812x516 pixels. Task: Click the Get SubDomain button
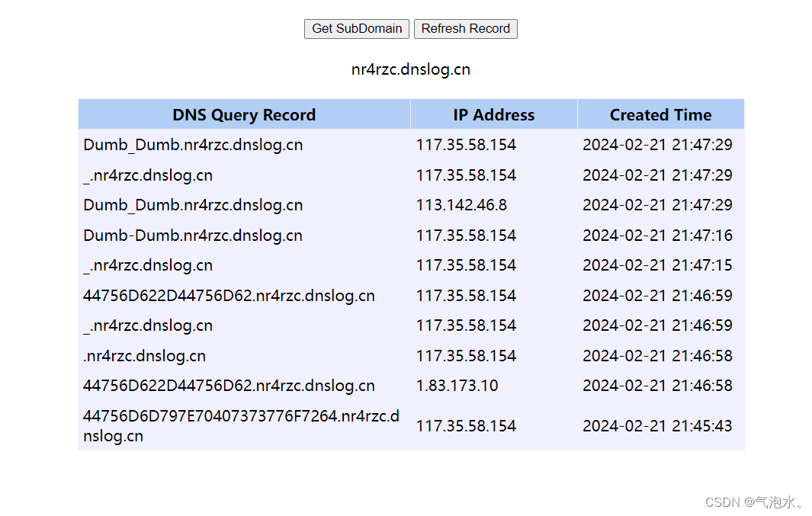(x=356, y=28)
